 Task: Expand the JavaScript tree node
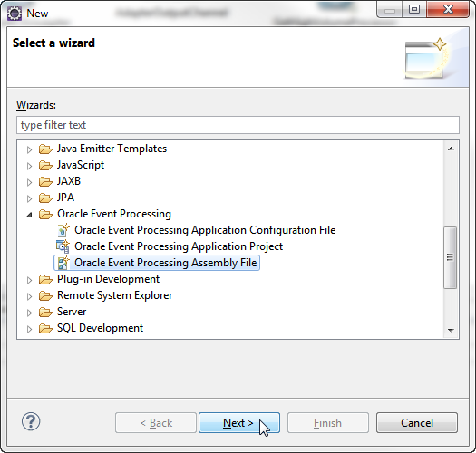29,166
